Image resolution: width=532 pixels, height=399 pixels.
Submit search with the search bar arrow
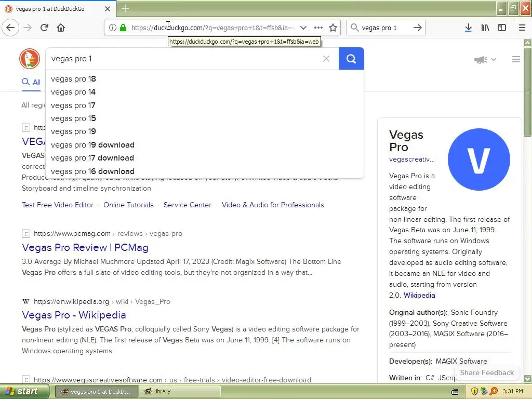pos(418,28)
